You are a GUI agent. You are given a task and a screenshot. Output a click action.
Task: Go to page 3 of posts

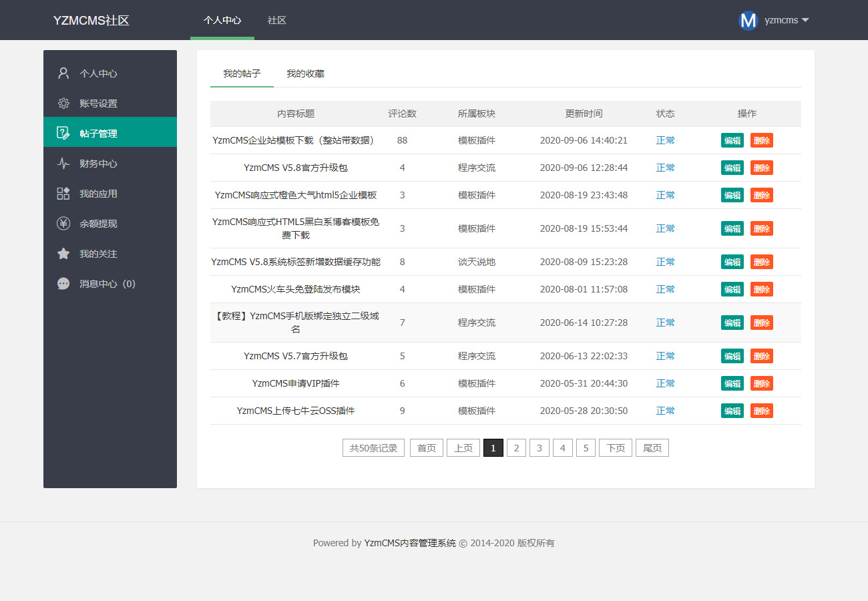[539, 448]
